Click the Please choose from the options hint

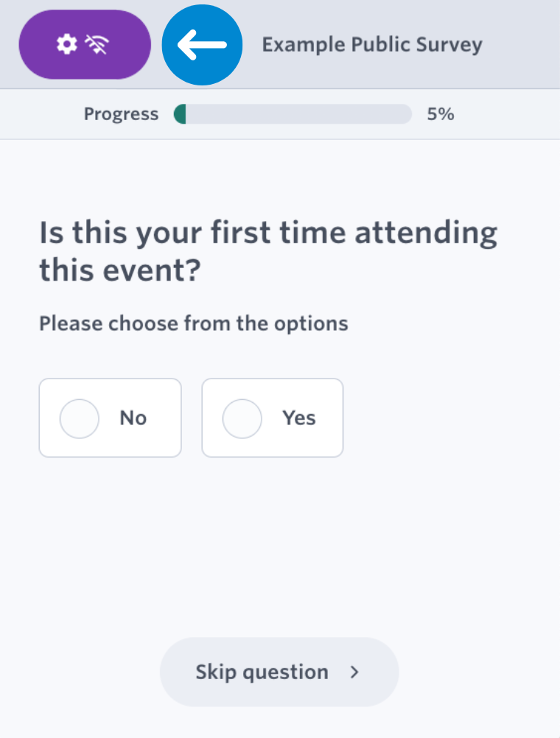pyautogui.click(x=194, y=324)
